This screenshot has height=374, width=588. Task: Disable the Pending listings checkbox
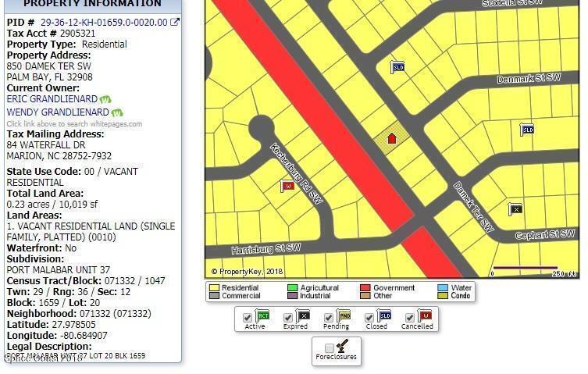(x=327, y=318)
